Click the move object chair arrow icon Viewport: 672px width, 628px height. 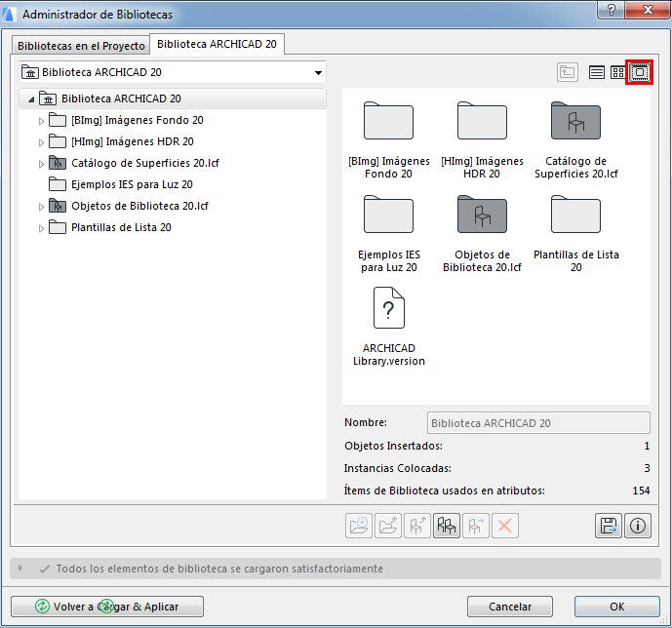pyautogui.click(x=476, y=526)
